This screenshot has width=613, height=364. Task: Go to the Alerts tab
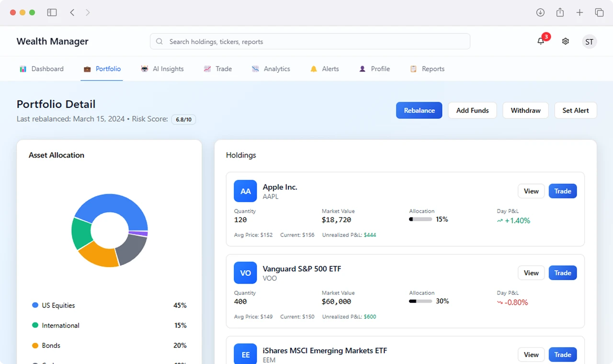325,69
